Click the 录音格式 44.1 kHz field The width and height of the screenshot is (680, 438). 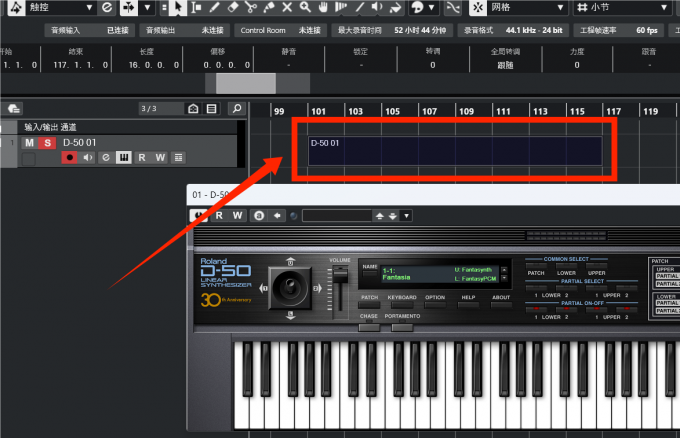point(513,30)
